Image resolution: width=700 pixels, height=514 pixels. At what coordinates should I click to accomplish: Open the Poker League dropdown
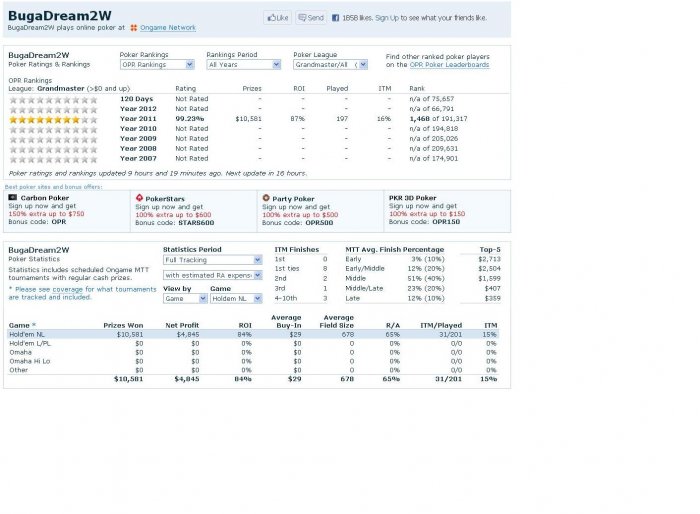[x=330, y=65]
